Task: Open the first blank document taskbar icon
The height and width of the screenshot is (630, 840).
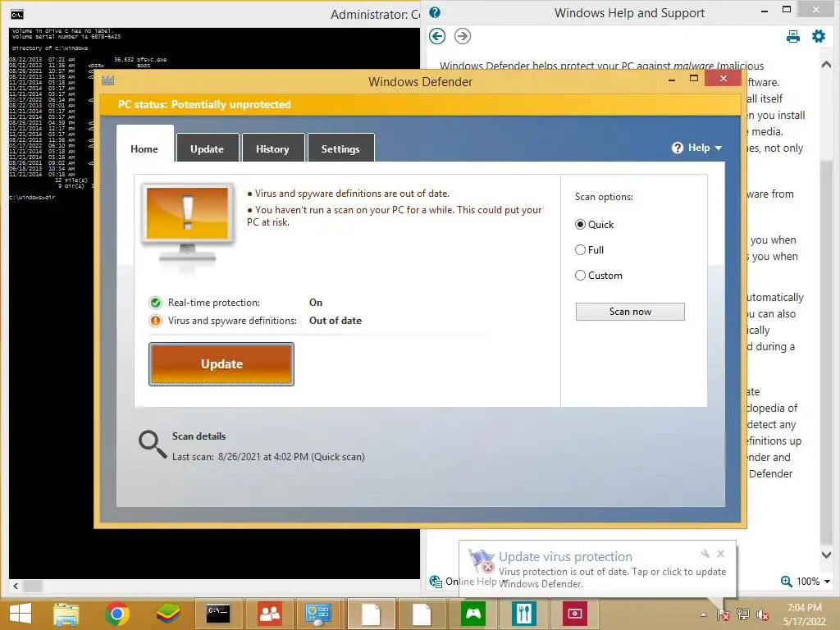Action: tap(372, 614)
